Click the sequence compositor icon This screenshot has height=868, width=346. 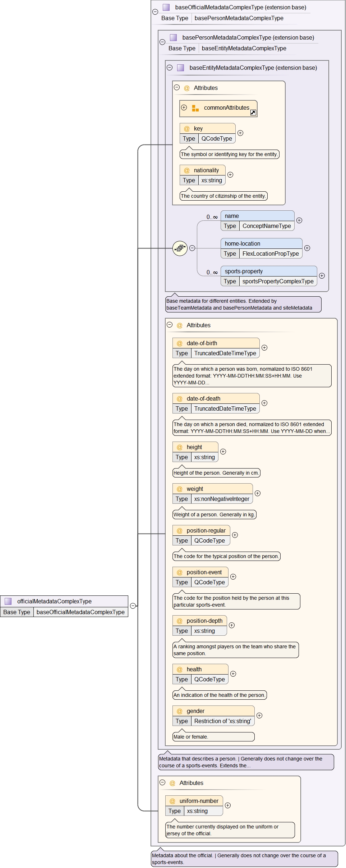point(180,248)
